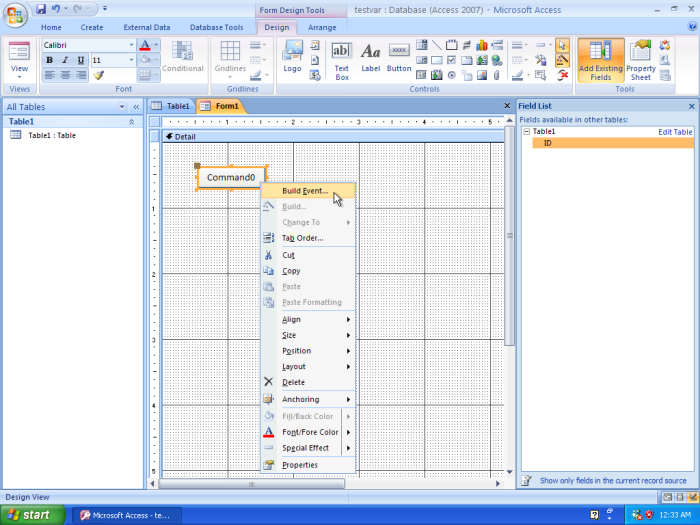Select the Hyperlink globe control

(x=497, y=60)
